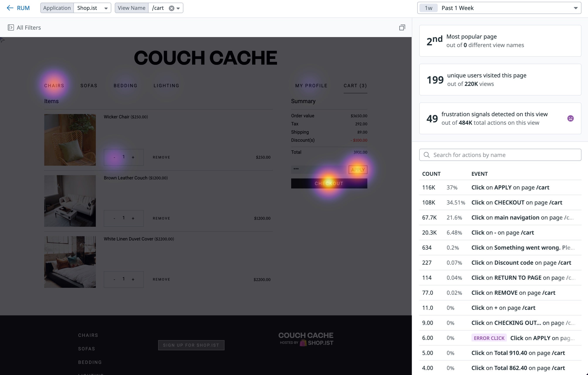Open the CHAIRS navigation menu item
The width and height of the screenshot is (588, 375).
click(x=54, y=85)
